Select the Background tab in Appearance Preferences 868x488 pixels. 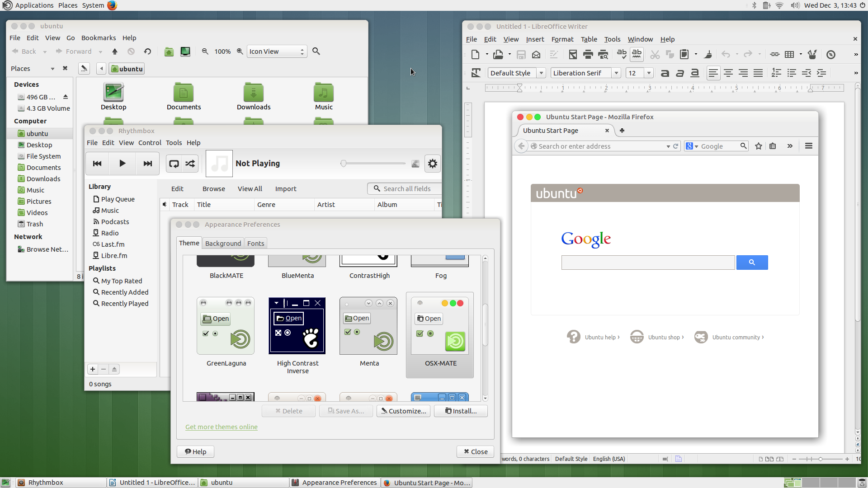coord(223,243)
